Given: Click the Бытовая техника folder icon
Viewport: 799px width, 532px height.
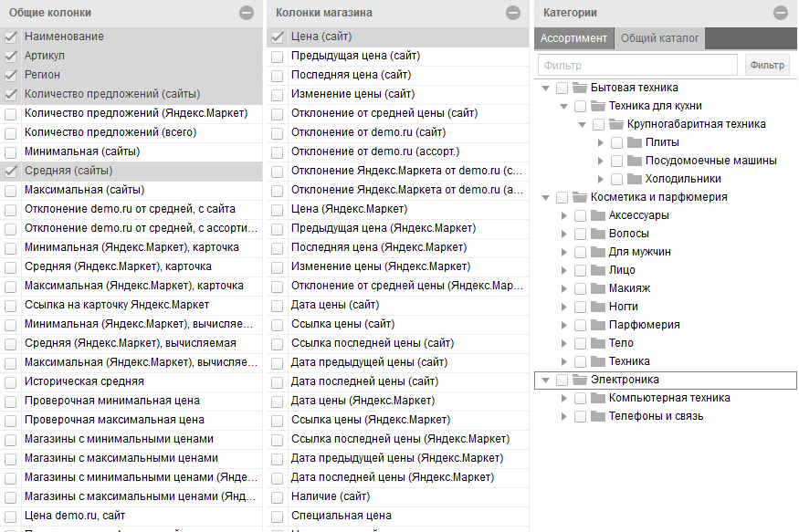Looking at the screenshot, I should click(579, 88).
